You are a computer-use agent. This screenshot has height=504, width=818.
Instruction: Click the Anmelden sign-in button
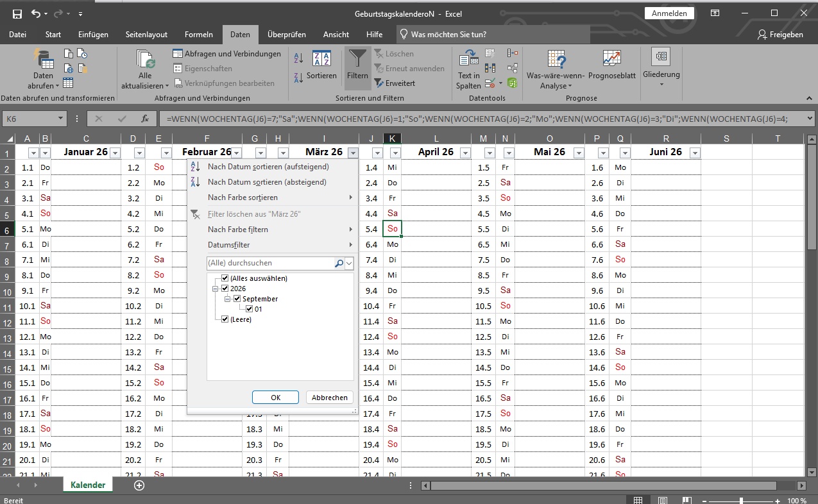[x=669, y=13]
